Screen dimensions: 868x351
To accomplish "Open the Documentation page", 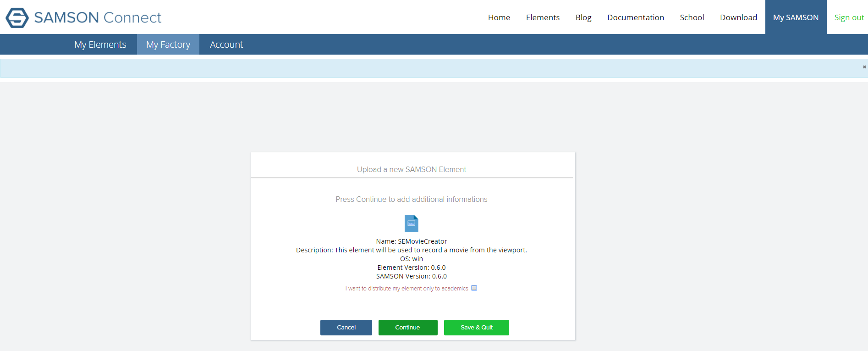I will click(x=635, y=17).
